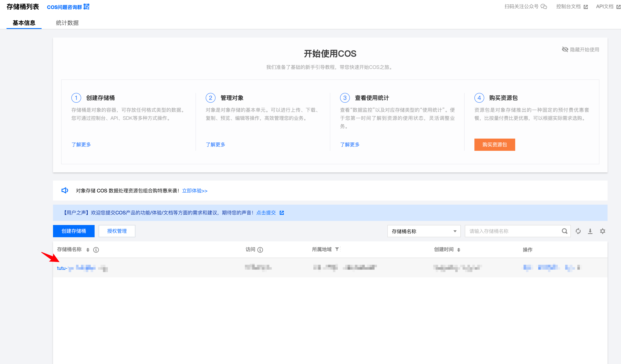Open the 所属地域 filter funnel
The width and height of the screenshot is (621, 364).
(x=337, y=249)
